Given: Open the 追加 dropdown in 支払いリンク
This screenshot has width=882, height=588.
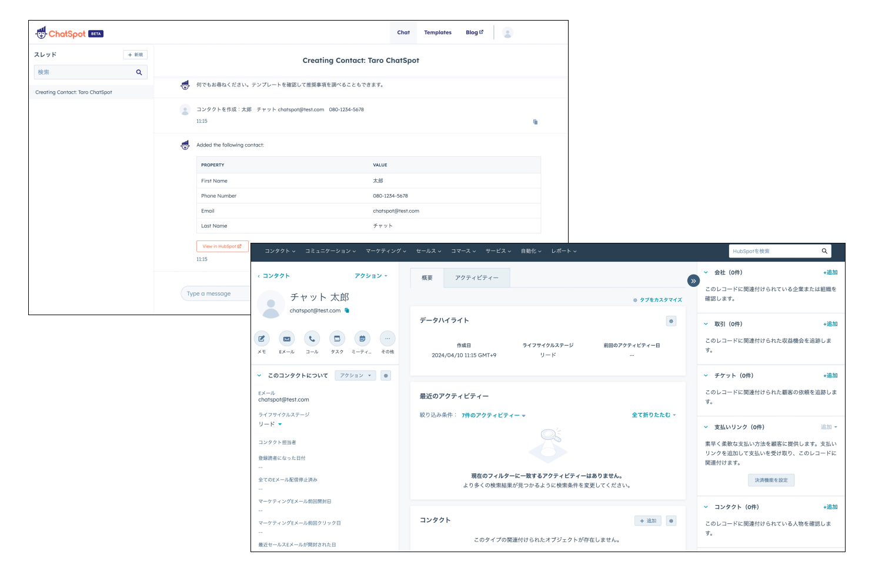Looking at the screenshot, I should coord(829,427).
